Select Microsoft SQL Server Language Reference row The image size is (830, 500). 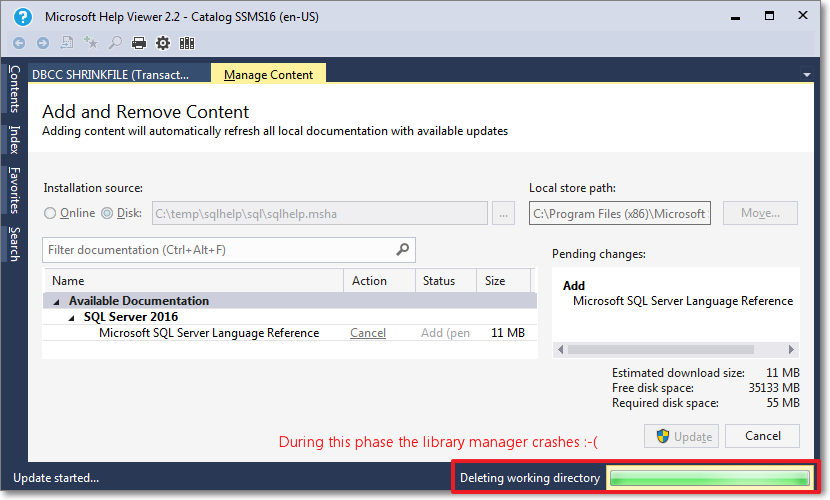290,333
